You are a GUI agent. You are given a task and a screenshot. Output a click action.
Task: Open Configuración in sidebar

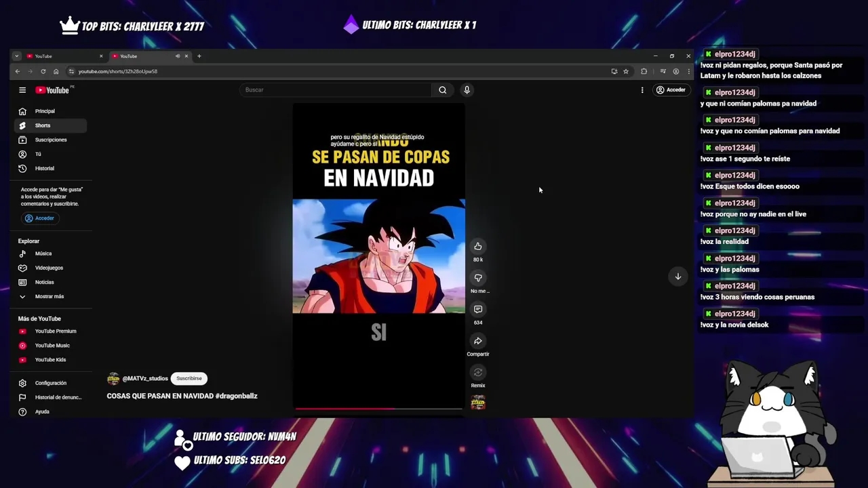50,383
